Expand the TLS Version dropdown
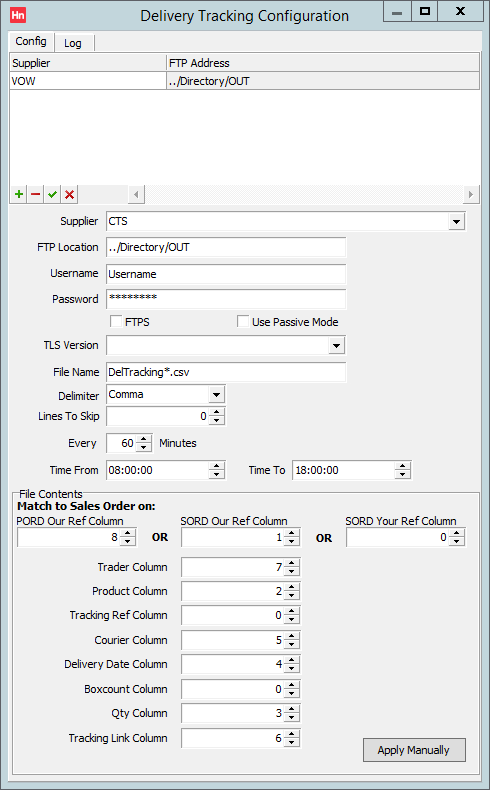This screenshot has height=790, width=490. point(336,346)
